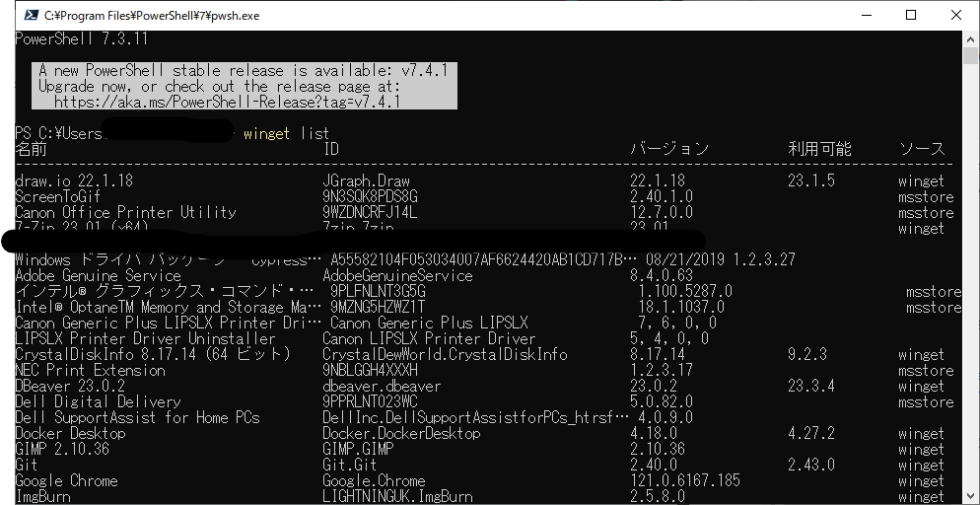Click GIMP.GIMP ID
This screenshot has height=505, width=980.
[358, 449]
